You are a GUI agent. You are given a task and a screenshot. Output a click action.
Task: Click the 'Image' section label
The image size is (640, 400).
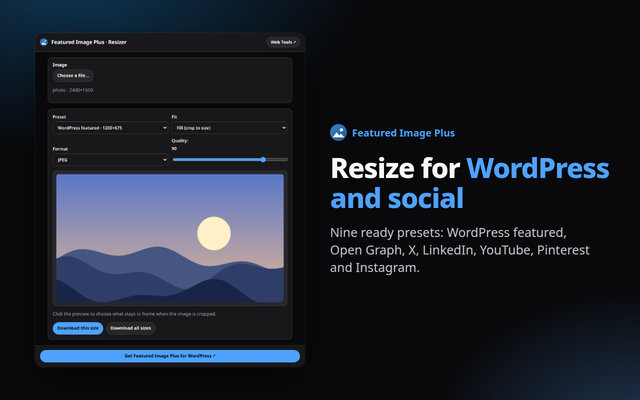coord(60,65)
